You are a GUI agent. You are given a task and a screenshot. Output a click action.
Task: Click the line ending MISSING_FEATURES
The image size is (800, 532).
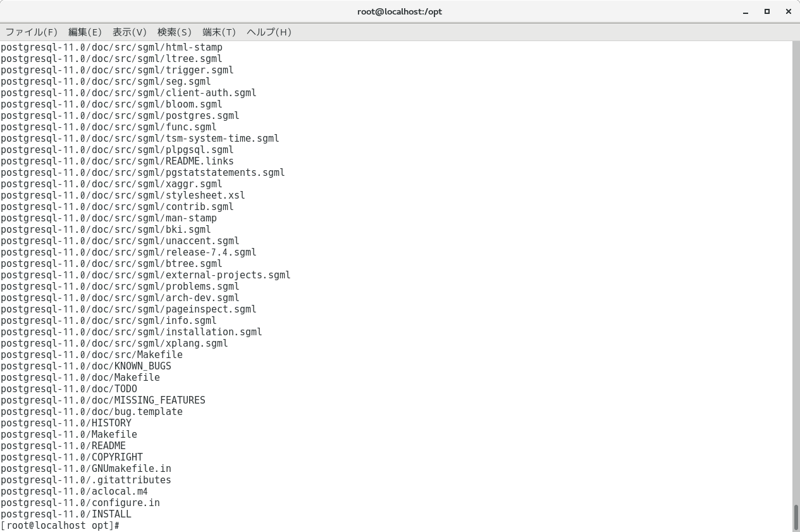coord(103,400)
